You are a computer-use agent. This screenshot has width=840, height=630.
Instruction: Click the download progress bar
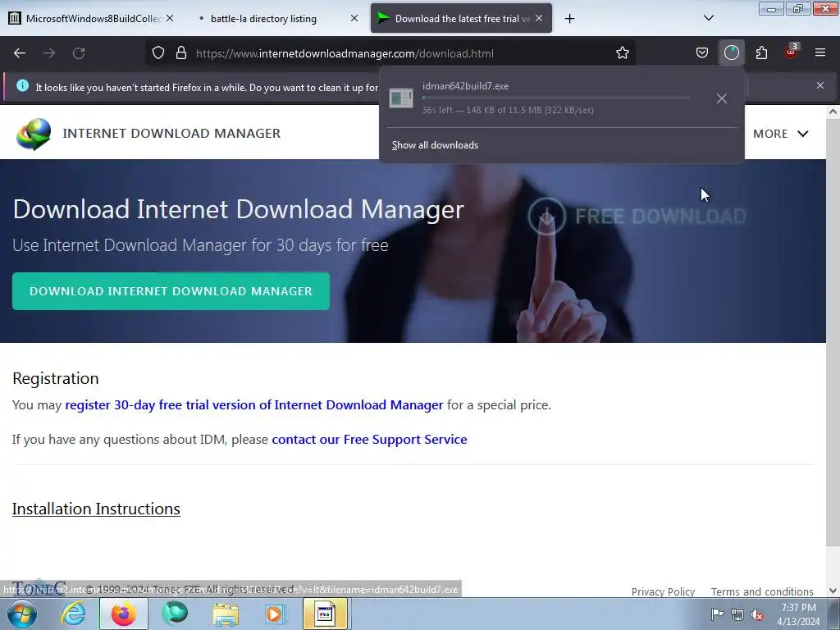point(556,98)
